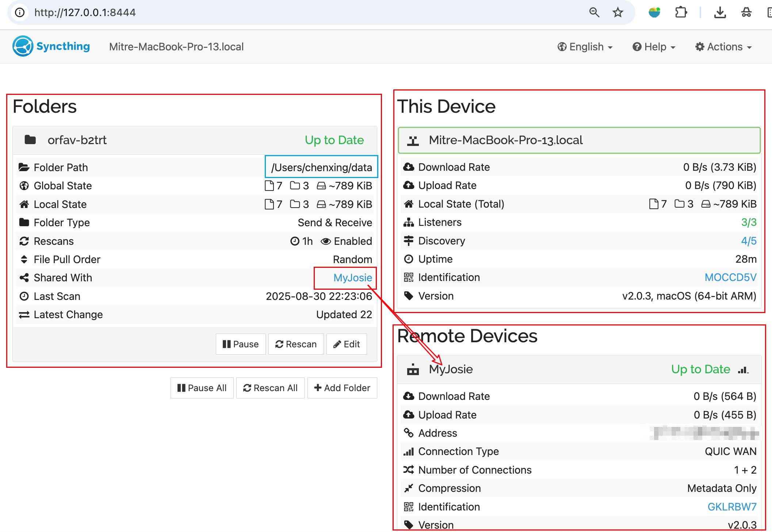Open the English language dropdown

pyautogui.click(x=585, y=47)
